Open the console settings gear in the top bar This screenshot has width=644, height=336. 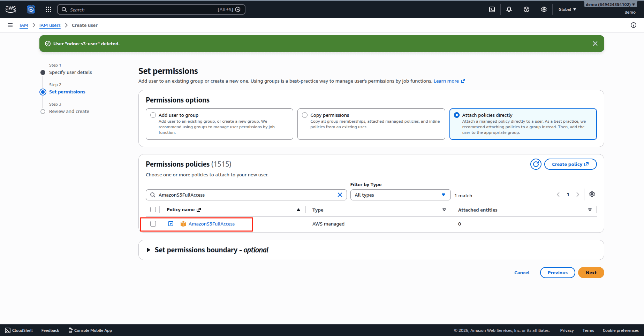tap(544, 9)
